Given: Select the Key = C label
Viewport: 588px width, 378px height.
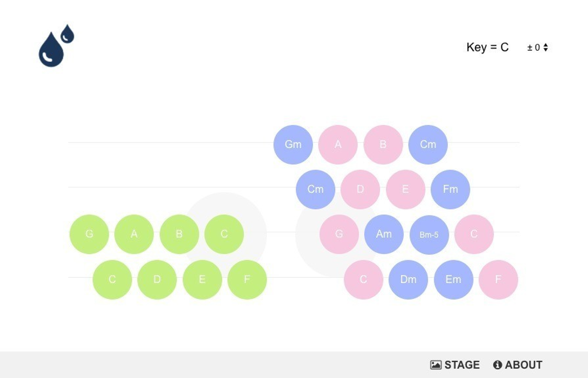Looking at the screenshot, I should [x=488, y=47].
